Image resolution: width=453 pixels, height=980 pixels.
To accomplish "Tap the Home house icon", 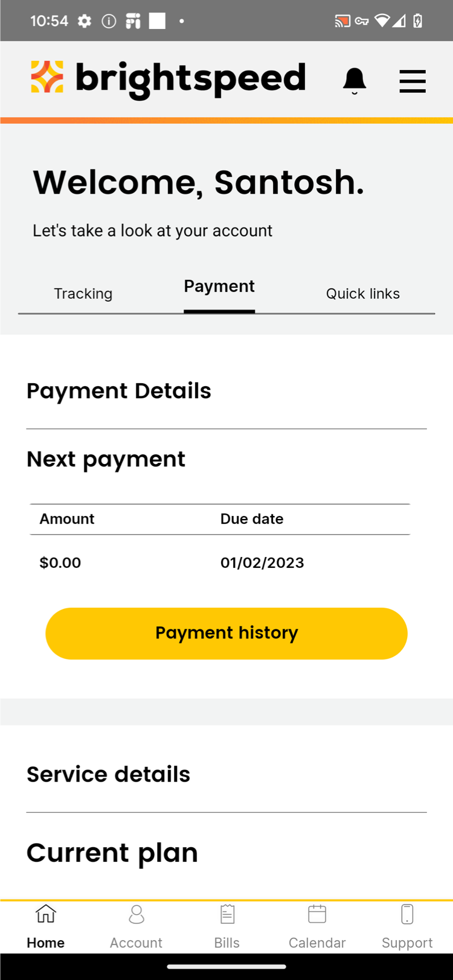I will pos(46,914).
